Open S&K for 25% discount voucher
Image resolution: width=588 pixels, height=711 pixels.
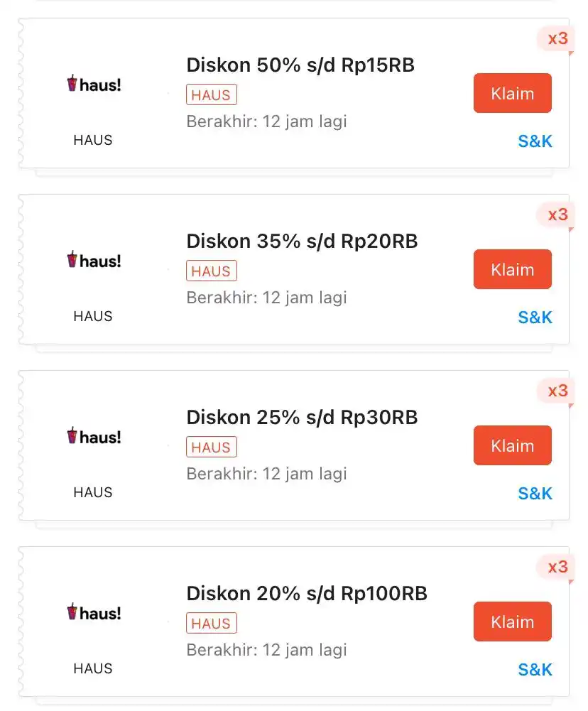coord(535,493)
